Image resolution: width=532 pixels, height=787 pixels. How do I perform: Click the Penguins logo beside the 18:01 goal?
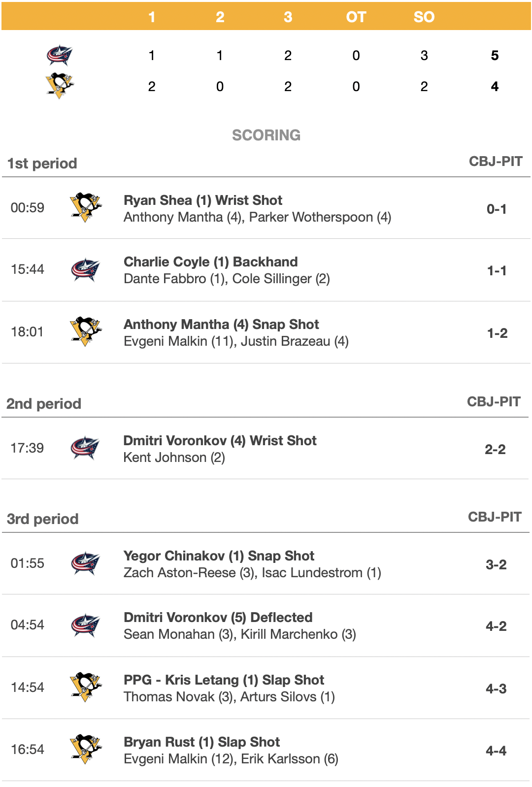(86, 331)
